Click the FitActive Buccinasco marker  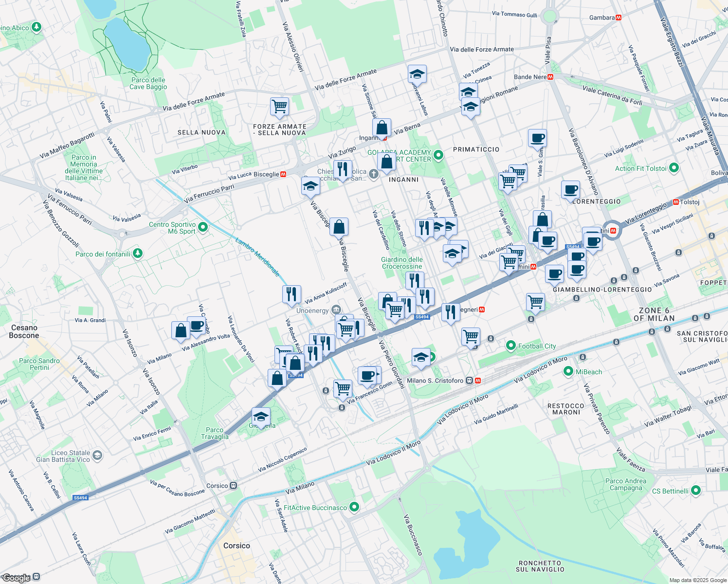[354, 506]
